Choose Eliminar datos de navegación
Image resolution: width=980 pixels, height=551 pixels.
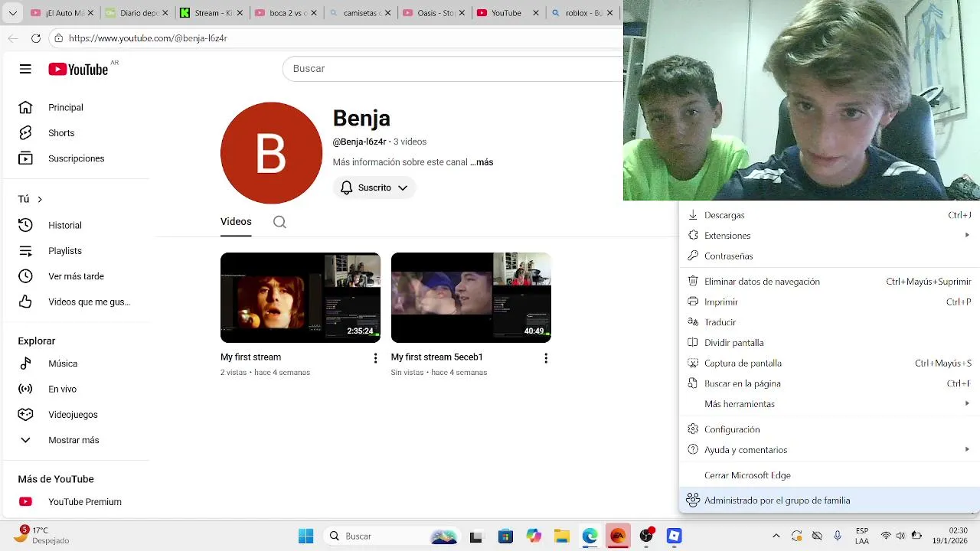tap(829, 282)
